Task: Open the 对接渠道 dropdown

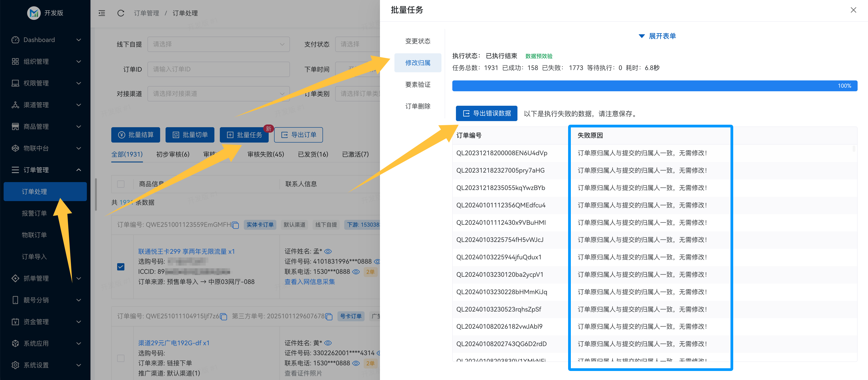Action: click(x=218, y=94)
